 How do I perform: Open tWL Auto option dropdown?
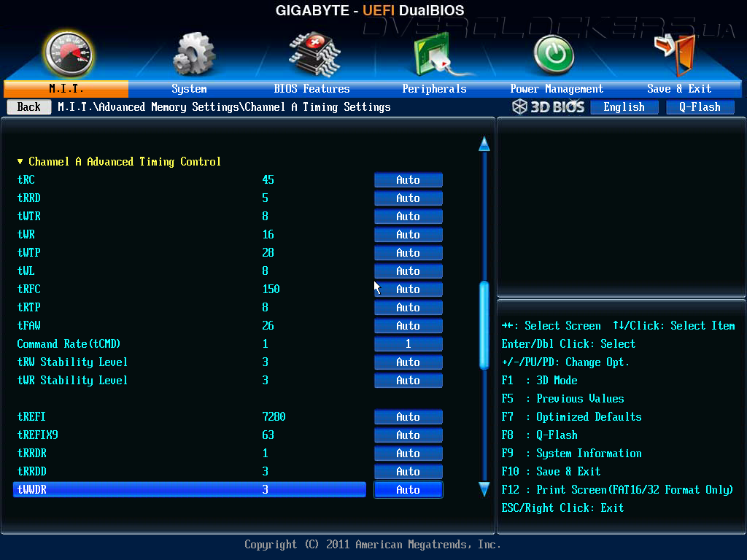pos(409,271)
